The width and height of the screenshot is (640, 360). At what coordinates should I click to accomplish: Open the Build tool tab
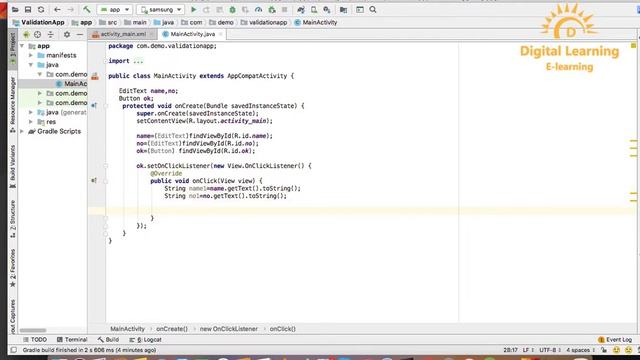109,340
